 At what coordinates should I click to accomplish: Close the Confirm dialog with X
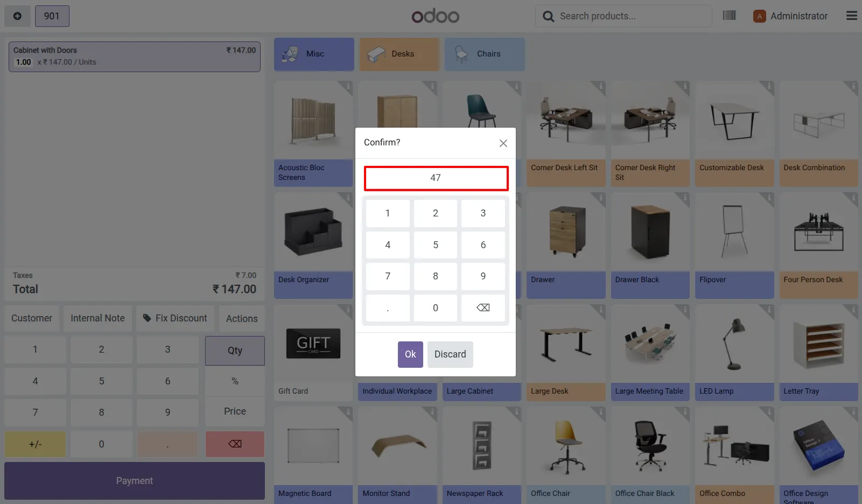pyautogui.click(x=503, y=143)
